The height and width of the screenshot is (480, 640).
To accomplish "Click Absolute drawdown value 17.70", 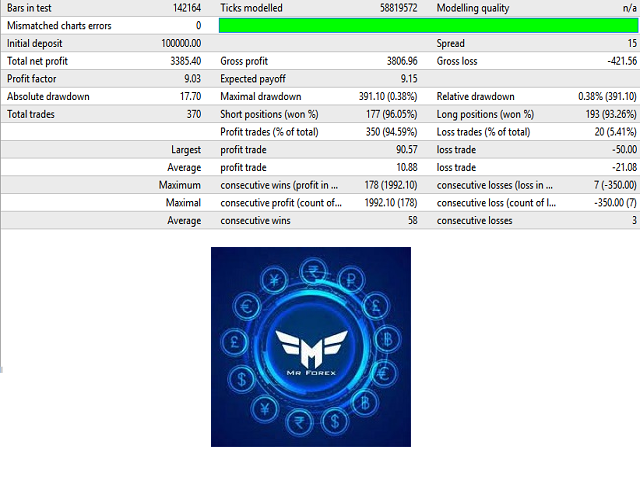I will pyautogui.click(x=190, y=96).
